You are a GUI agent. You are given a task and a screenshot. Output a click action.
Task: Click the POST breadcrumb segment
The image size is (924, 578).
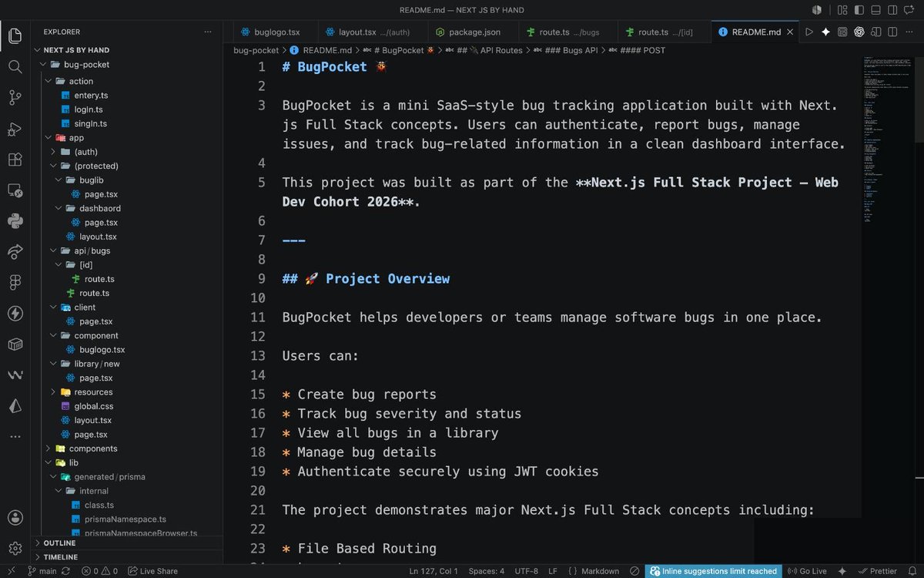(x=637, y=50)
